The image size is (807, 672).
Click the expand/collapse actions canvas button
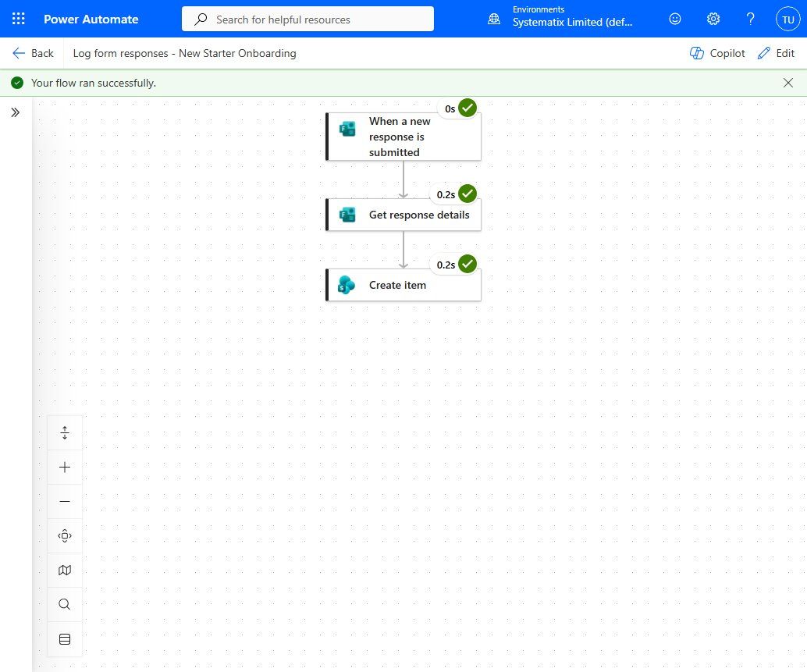tap(65, 432)
